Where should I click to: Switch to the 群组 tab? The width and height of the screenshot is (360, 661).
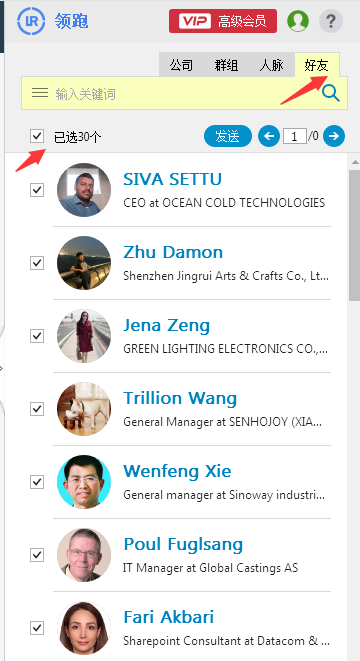click(x=226, y=65)
